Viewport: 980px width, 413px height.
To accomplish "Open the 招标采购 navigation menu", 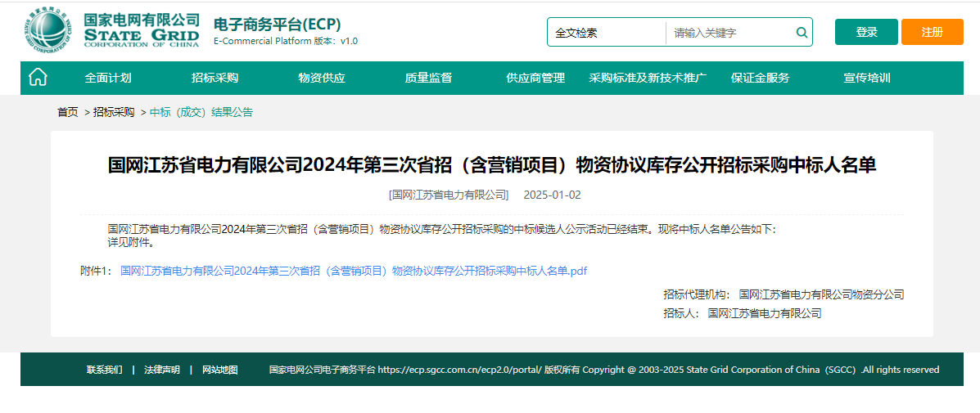I will click(x=215, y=78).
